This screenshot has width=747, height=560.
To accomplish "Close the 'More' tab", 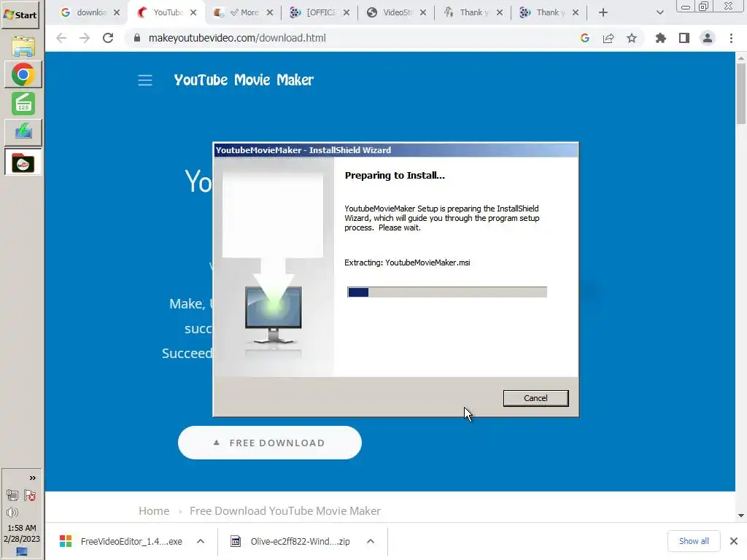I will point(270,13).
